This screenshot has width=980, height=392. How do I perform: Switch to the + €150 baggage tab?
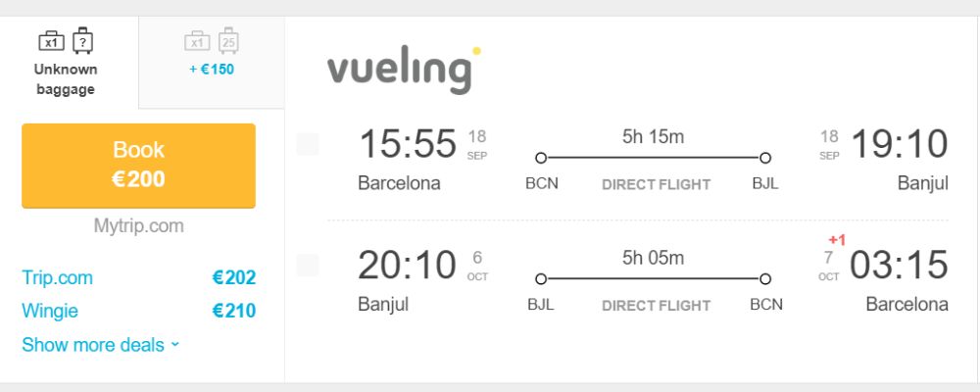[212, 63]
